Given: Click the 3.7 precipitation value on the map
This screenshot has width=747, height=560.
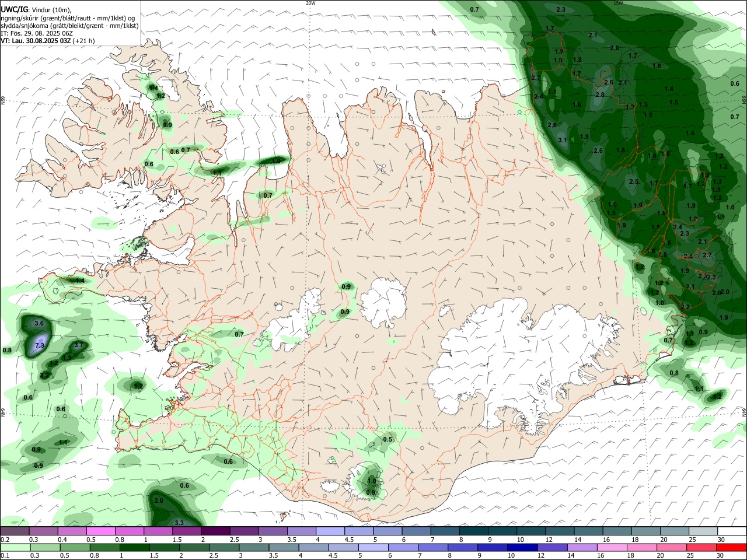Looking at the screenshot, I should click(x=79, y=345).
